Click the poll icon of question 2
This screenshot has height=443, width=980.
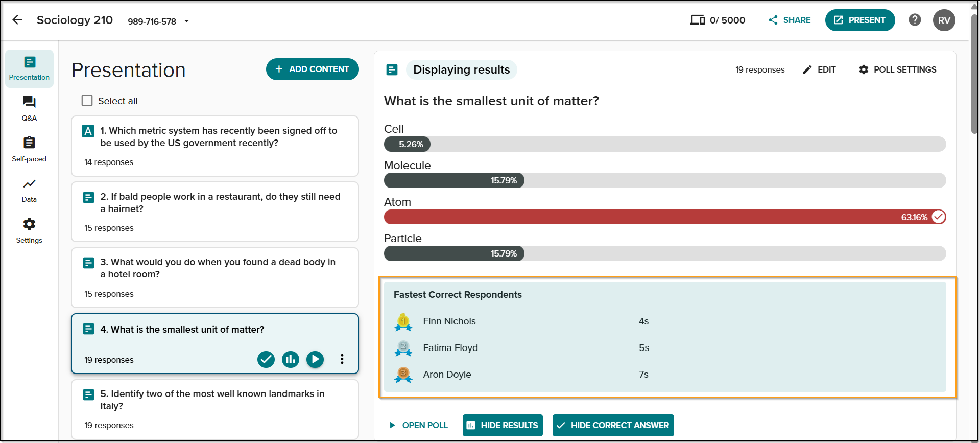(x=88, y=197)
